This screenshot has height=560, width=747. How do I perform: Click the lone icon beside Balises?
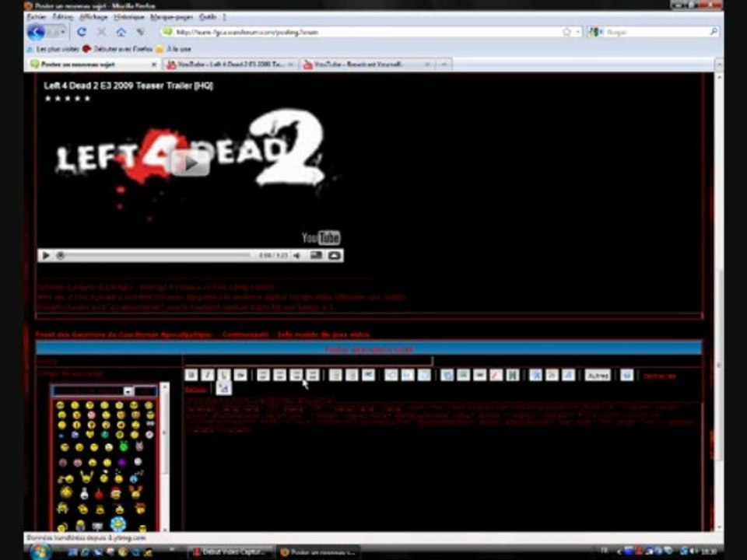coord(223,389)
